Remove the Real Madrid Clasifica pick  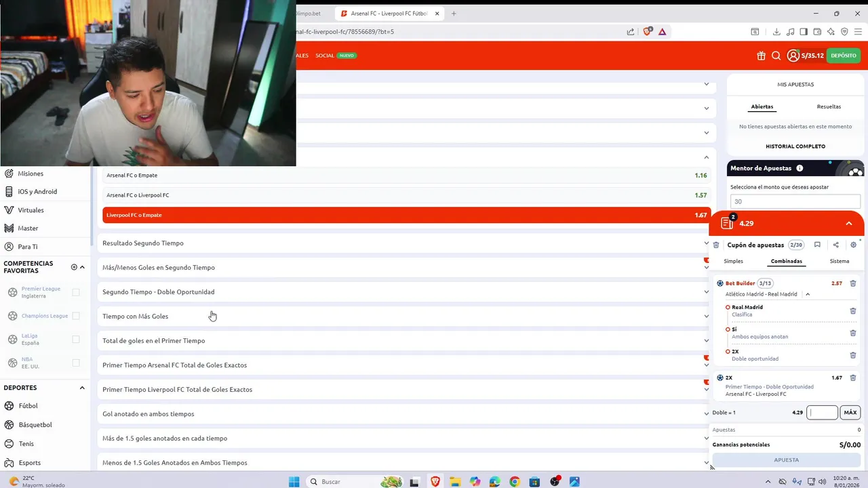853,311
